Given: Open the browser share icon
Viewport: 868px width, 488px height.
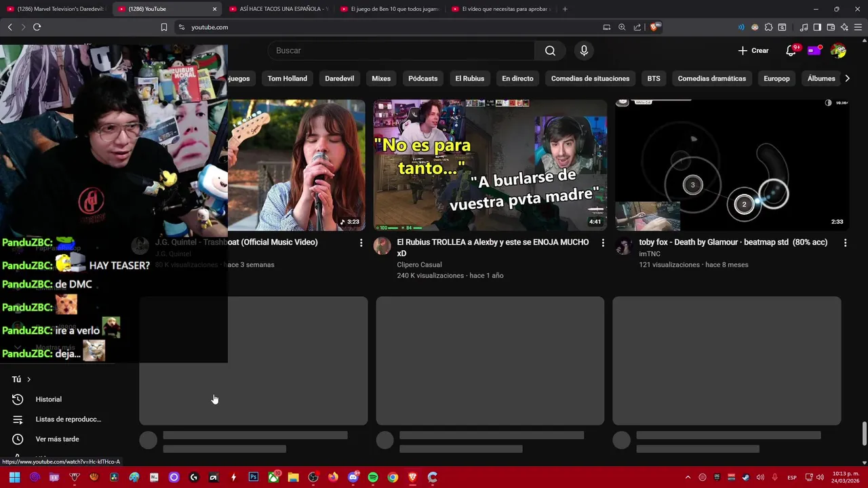Looking at the screenshot, I should (637, 27).
